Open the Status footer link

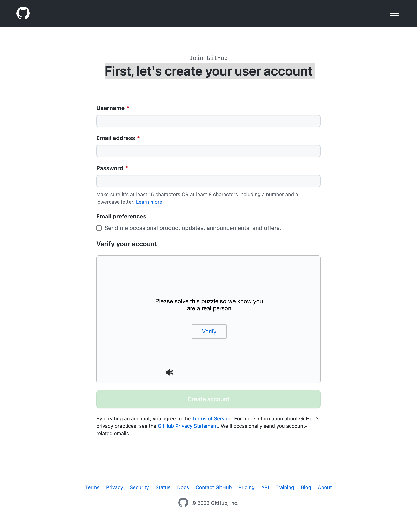163,487
